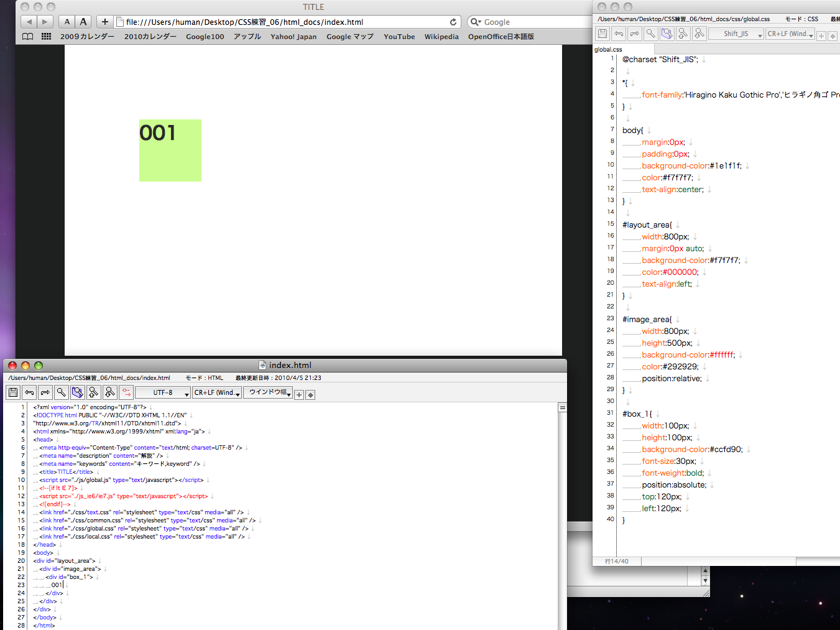Image resolution: width=840 pixels, height=630 pixels.
Task: Click Safari's back navigation arrow
Action: coord(29,22)
